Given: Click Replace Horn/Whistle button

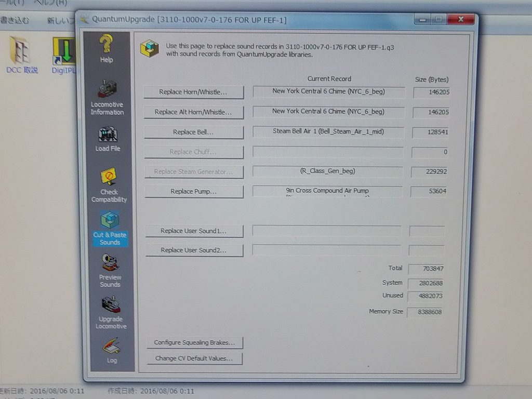Looking at the screenshot, I should [x=193, y=92].
